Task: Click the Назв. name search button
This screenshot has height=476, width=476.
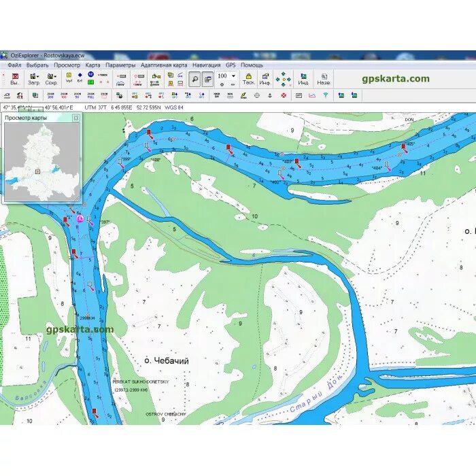Action: (x=323, y=79)
